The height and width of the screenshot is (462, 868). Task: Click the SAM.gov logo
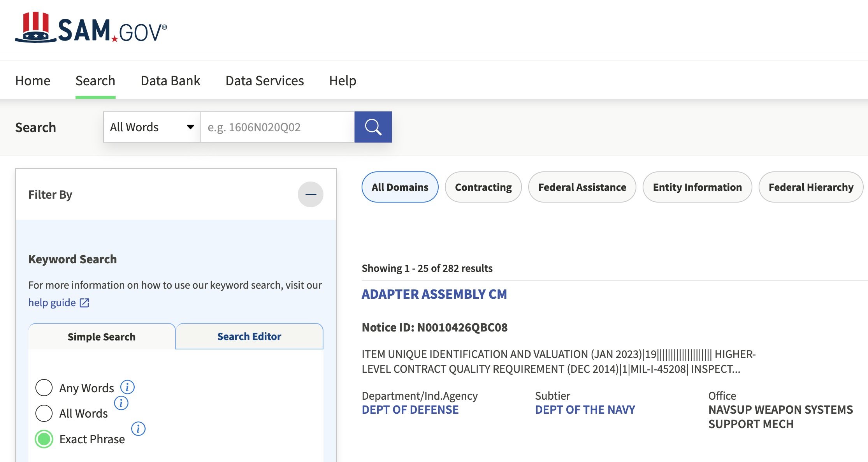(x=91, y=28)
